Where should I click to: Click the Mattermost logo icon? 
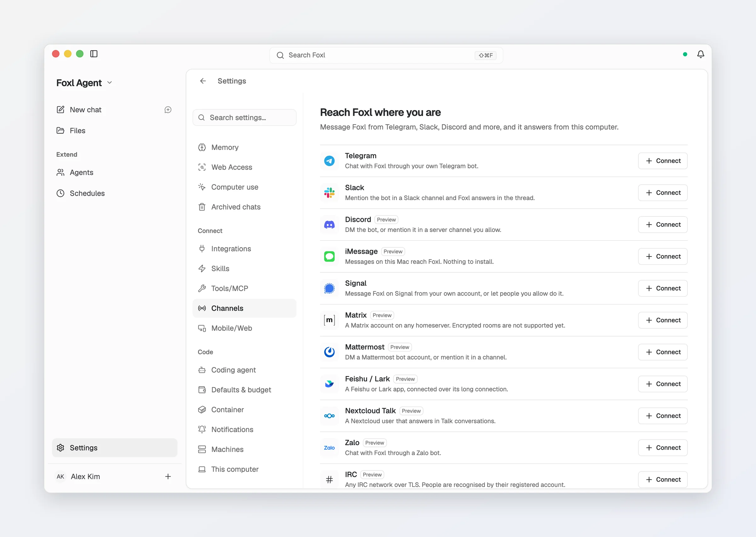329,352
